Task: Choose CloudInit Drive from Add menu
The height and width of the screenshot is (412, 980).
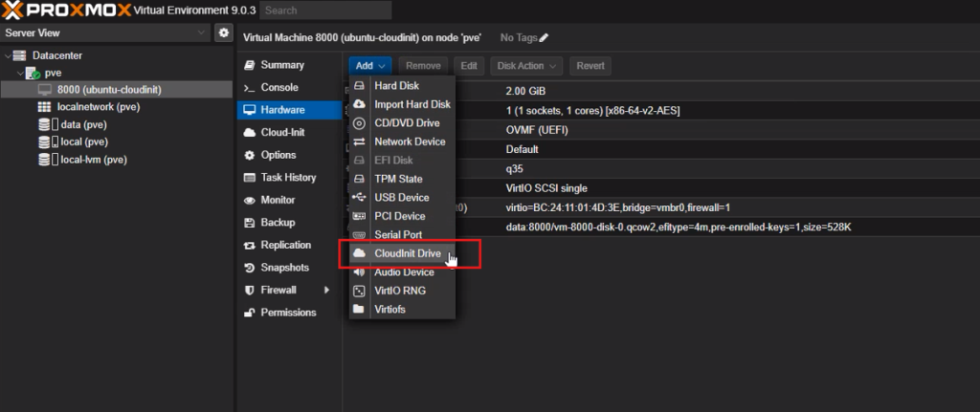Action: tap(406, 253)
